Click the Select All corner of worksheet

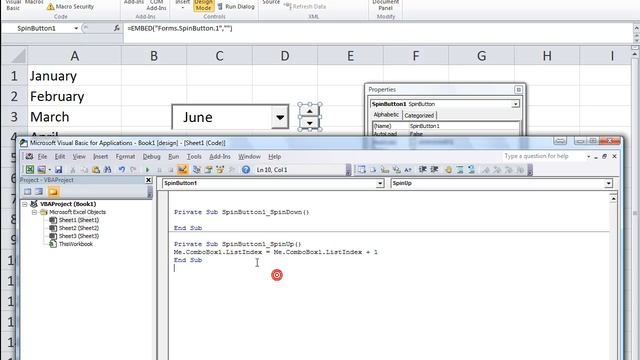14,56
